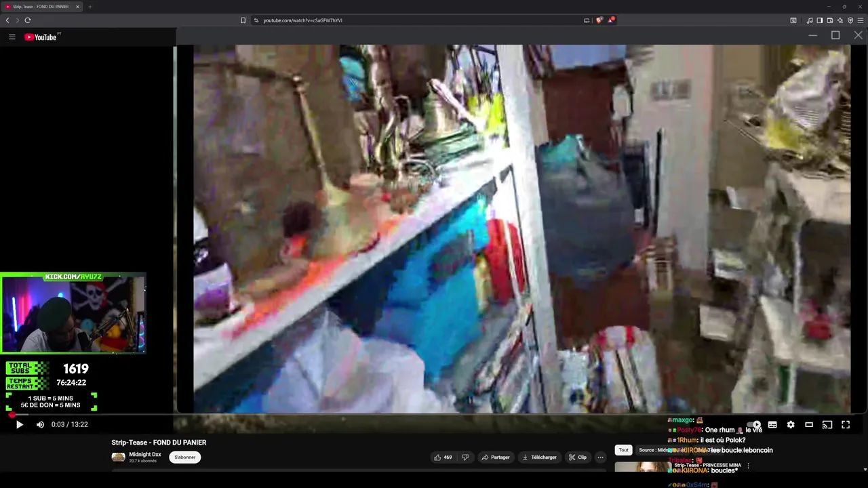868x488 pixels.
Task: Open the Brave VPN icon
Action: tap(850, 20)
